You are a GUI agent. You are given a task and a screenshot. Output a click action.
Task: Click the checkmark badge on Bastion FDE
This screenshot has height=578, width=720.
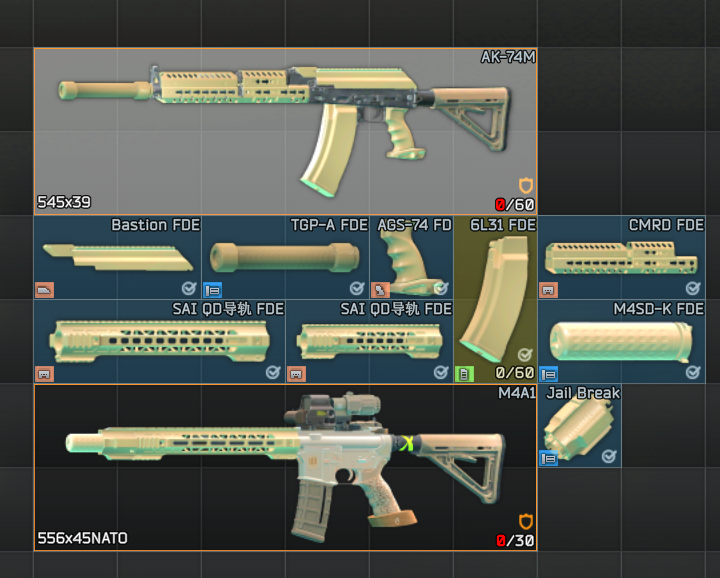point(189,289)
